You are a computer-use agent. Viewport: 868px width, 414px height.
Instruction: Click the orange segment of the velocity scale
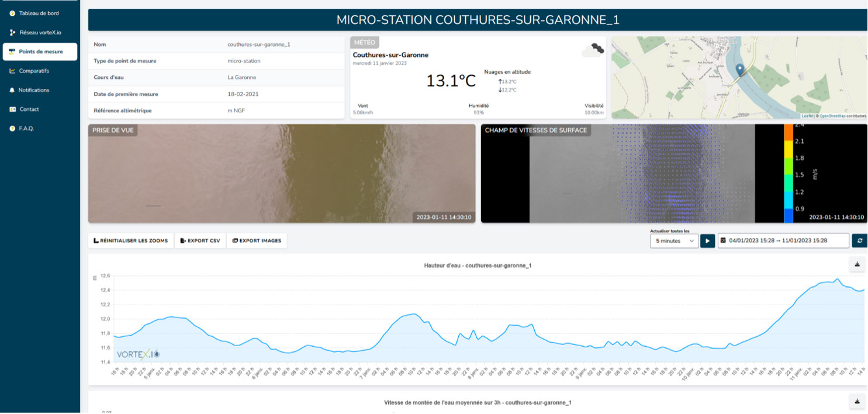(789, 132)
